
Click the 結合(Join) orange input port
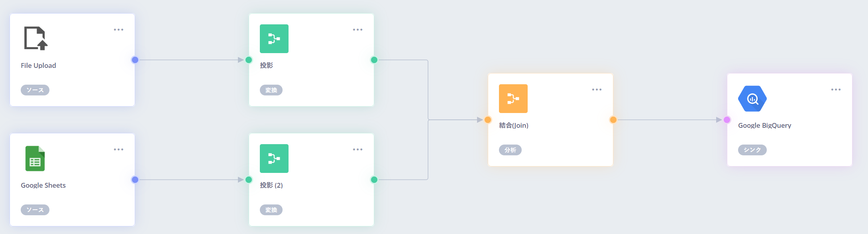tap(488, 120)
